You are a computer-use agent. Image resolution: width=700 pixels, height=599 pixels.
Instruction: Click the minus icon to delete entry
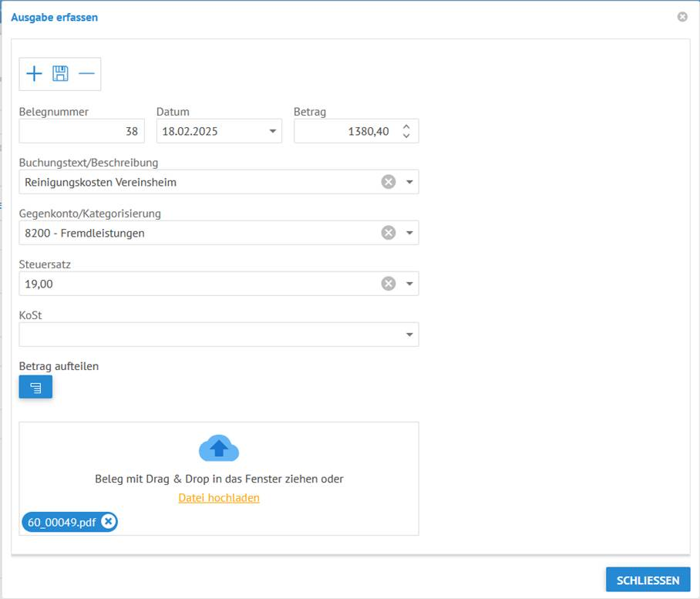[x=86, y=74]
